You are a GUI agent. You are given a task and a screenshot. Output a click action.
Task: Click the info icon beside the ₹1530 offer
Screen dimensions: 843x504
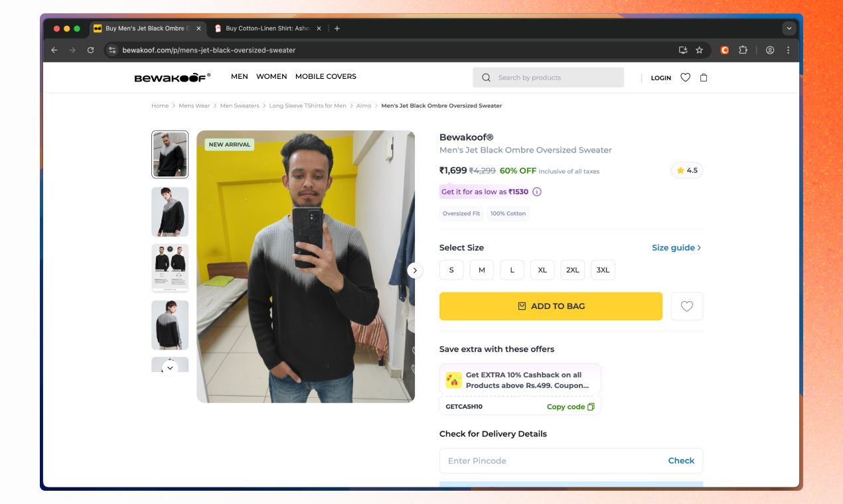(x=536, y=192)
